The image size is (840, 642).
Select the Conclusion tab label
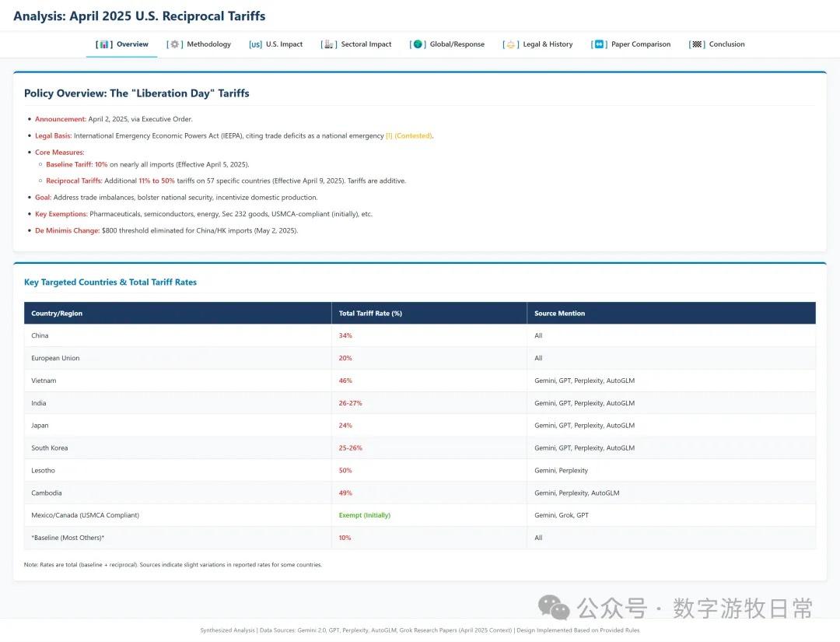tap(726, 44)
